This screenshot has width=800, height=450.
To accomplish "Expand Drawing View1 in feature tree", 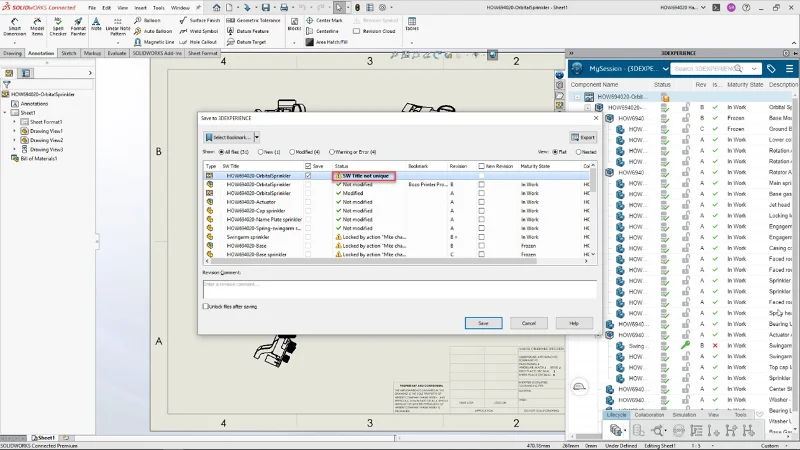I will point(14,131).
